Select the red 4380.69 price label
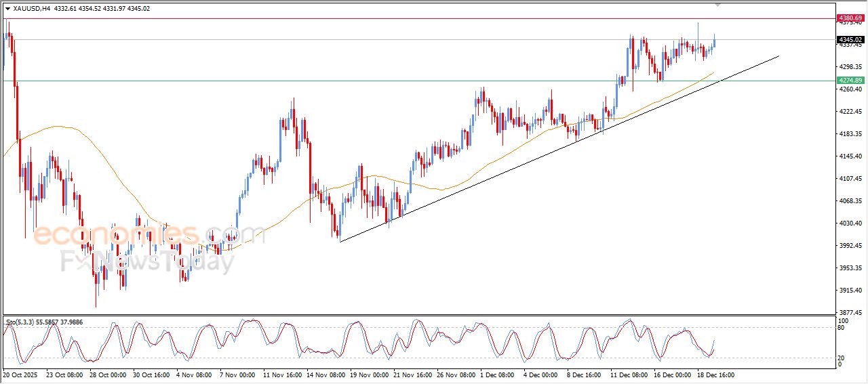868x384 pixels. coord(850,18)
